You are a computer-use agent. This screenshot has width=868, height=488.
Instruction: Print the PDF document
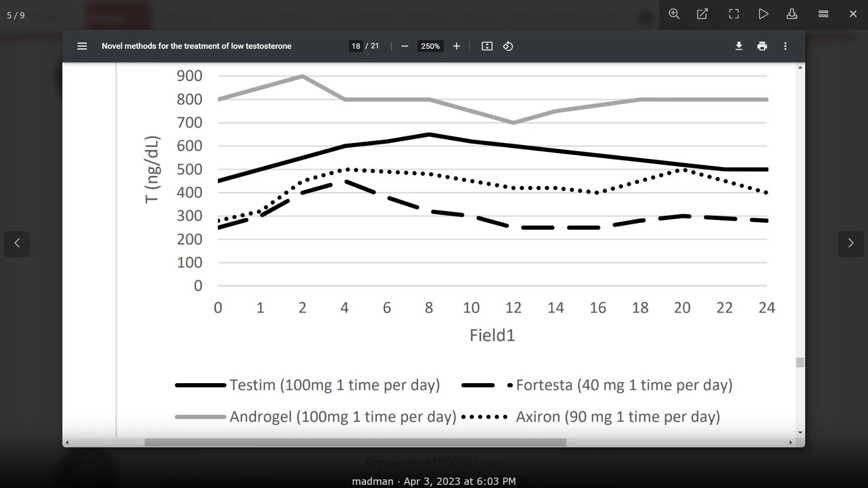[762, 46]
